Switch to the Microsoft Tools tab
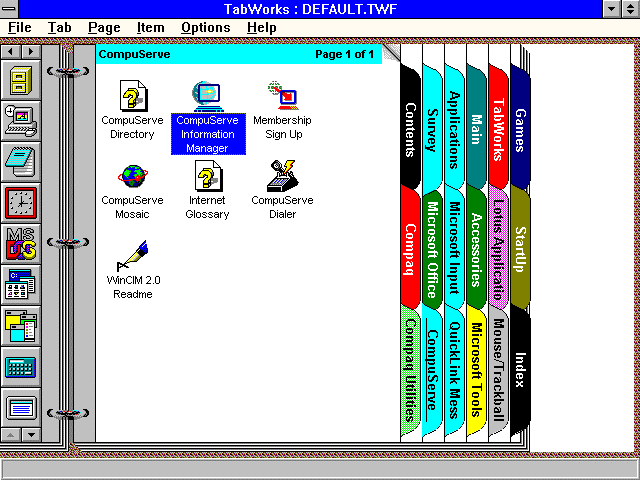The image size is (640, 480). pos(477,371)
